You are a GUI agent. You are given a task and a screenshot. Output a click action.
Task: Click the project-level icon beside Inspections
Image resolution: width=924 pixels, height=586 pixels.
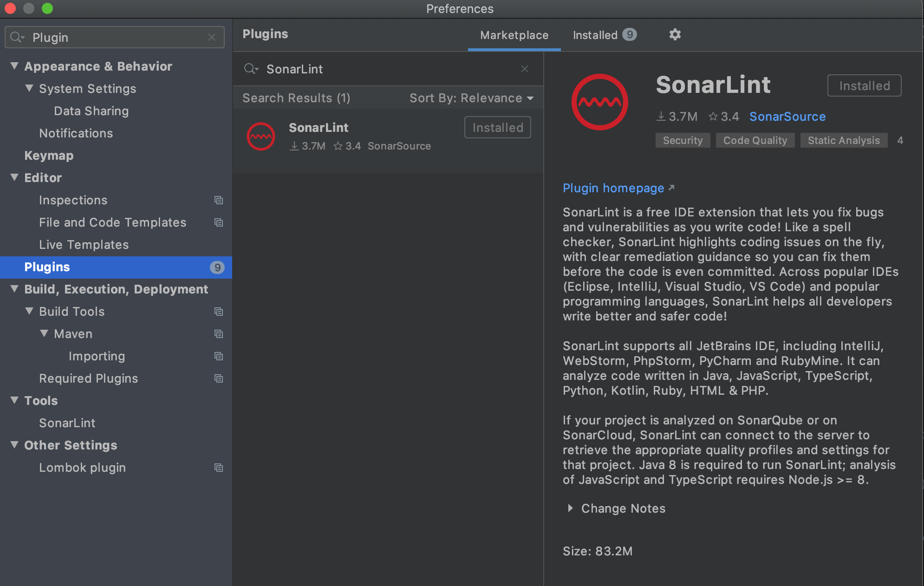click(x=219, y=200)
